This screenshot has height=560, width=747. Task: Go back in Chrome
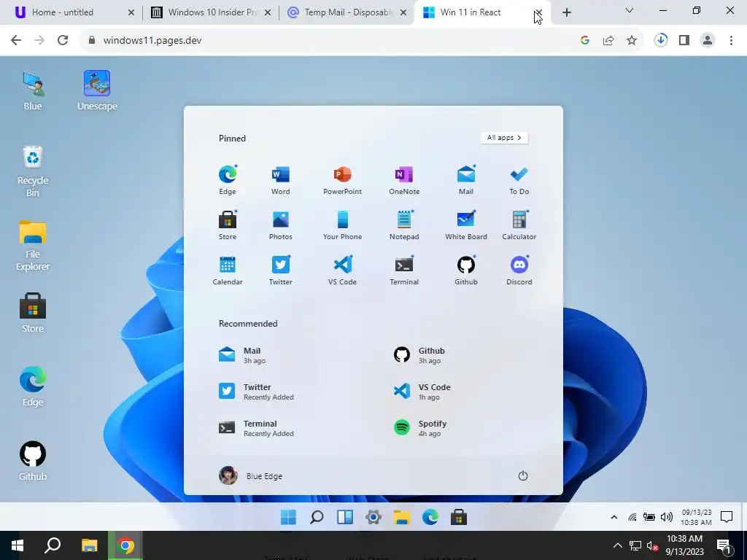pyautogui.click(x=16, y=41)
